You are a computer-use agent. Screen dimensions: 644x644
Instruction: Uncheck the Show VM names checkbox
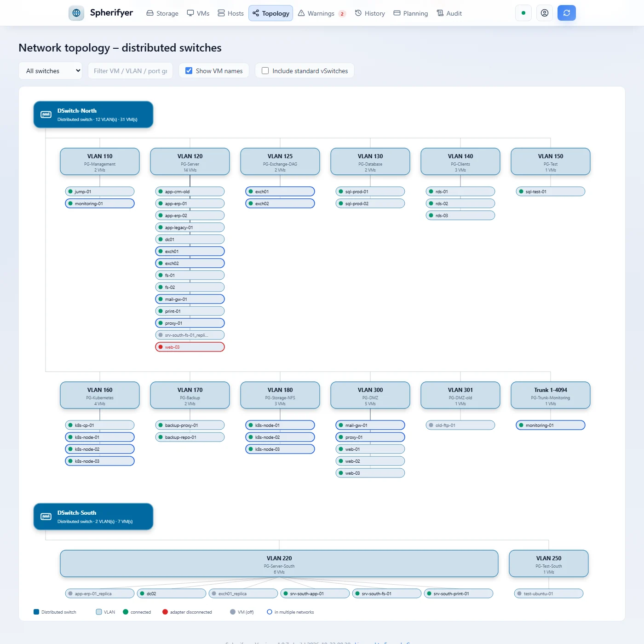189,70
